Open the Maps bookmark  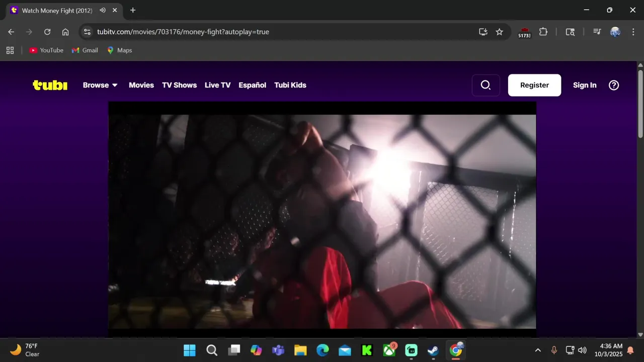tap(119, 50)
